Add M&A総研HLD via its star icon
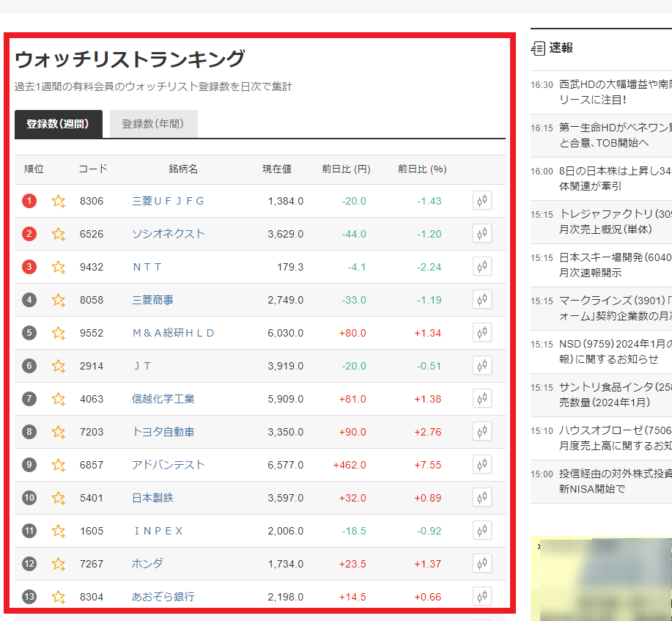672x621 pixels. (59, 334)
